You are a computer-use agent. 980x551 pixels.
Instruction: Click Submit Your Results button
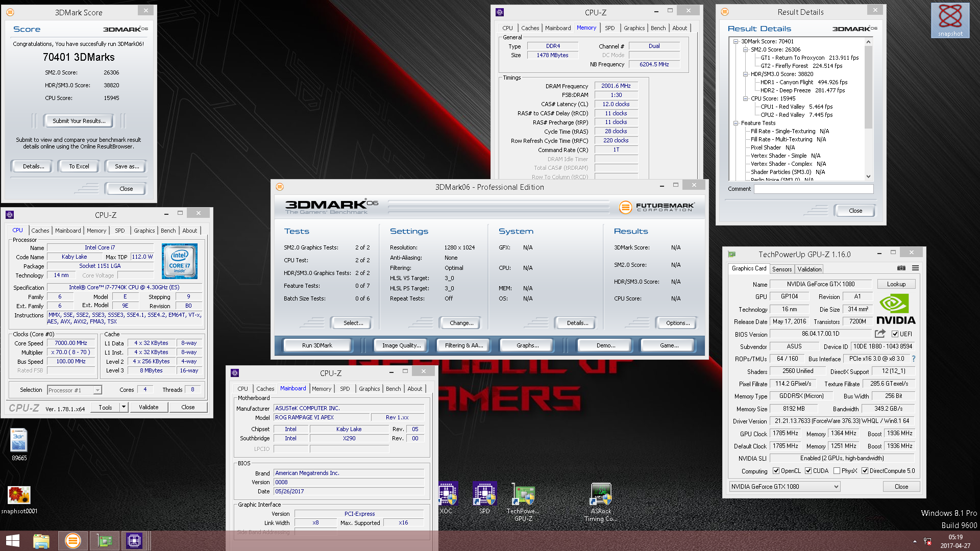click(79, 121)
